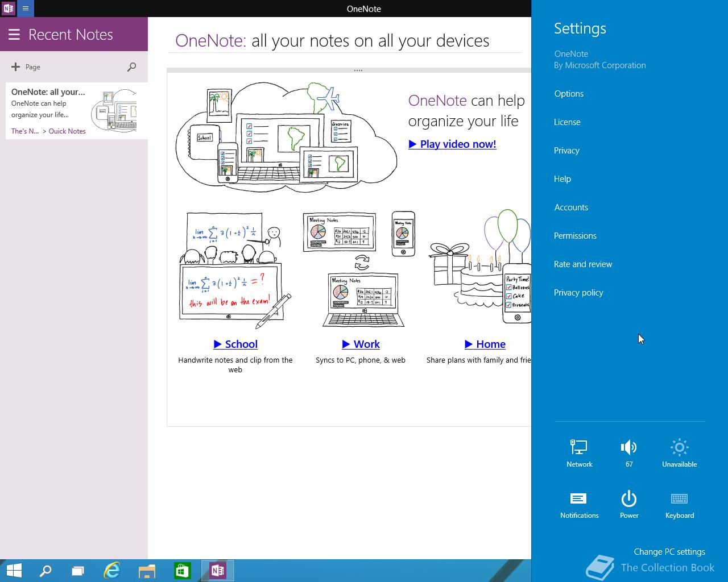Open the Home video link

click(485, 344)
